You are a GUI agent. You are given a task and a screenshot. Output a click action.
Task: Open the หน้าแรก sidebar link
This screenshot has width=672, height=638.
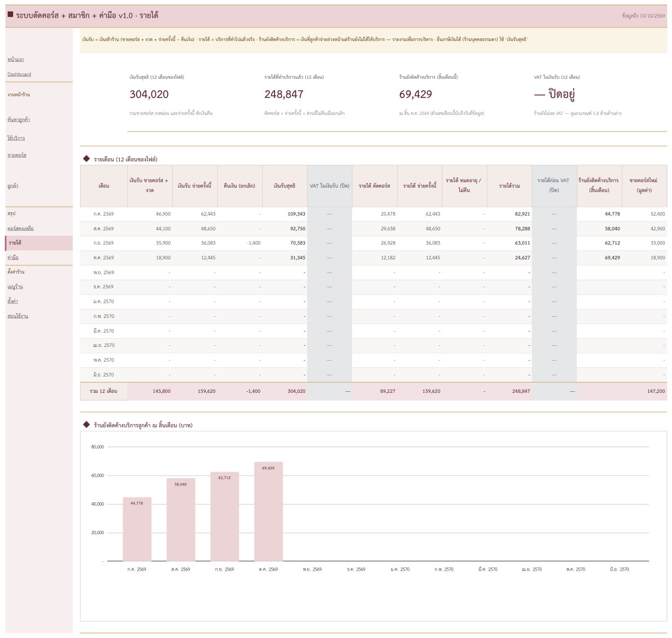[15, 59]
